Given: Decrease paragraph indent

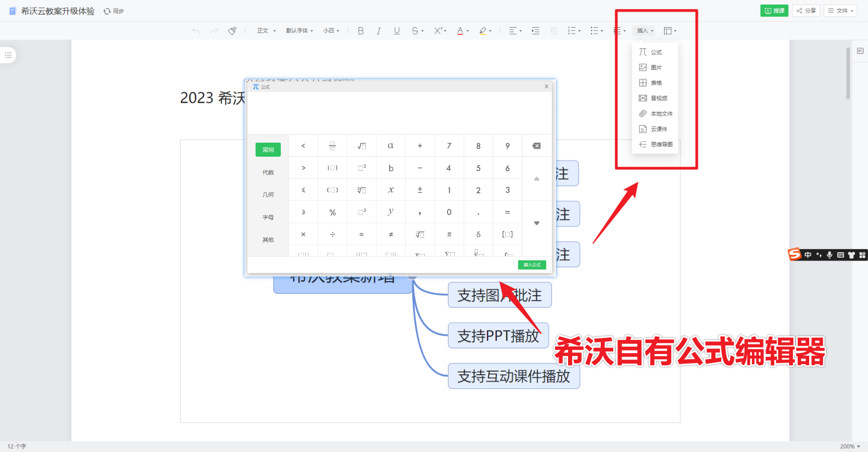Looking at the screenshot, I should click(554, 31).
